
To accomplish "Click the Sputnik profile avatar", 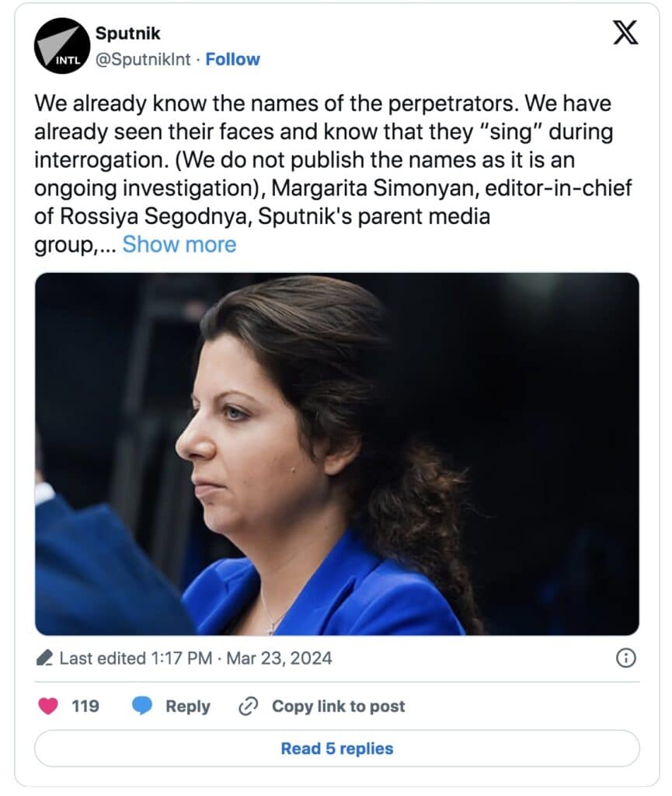I will [x=62, y=46].
